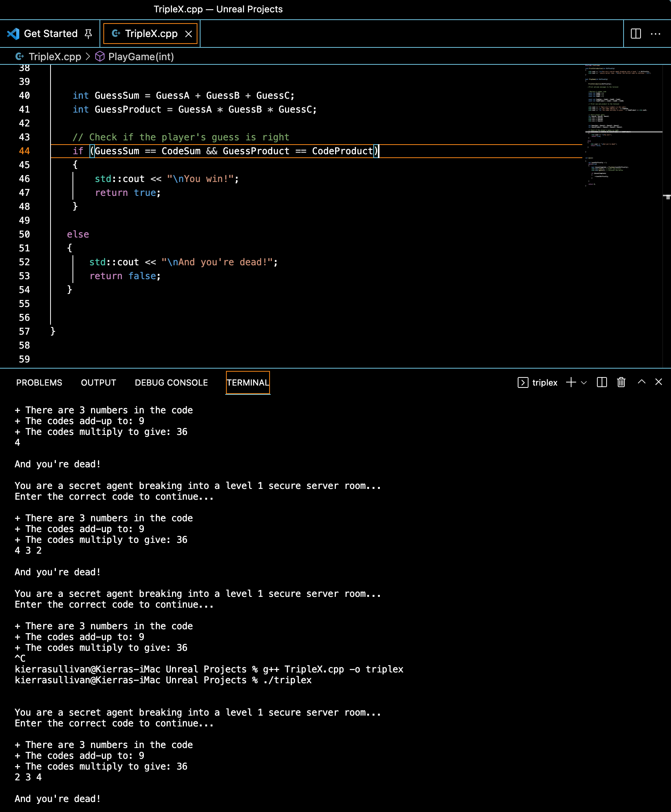The image size is (671, 812).
Task: Toggle panel maximize with chevron up icon
Action: (x=641, y=382)
